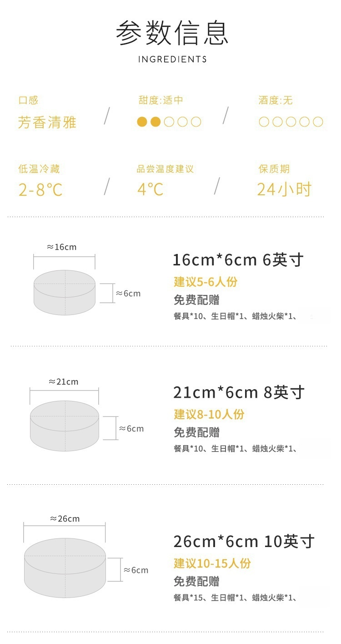Click the 21cm*6cm 8英寸 size heading
The width and height of the screenshot is (341, 644).
point(239,392)
